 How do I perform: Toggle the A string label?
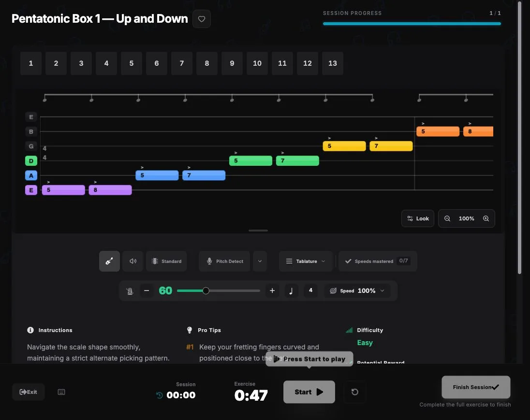[x=31, y=175]
